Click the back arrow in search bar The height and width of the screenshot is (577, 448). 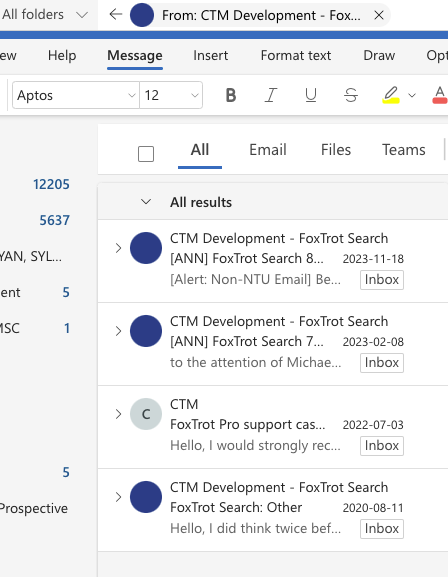(116, 15)
